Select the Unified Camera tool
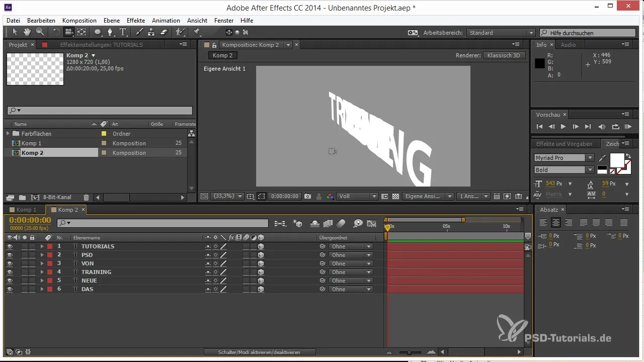The image size is (644, 362). point(68,32)
